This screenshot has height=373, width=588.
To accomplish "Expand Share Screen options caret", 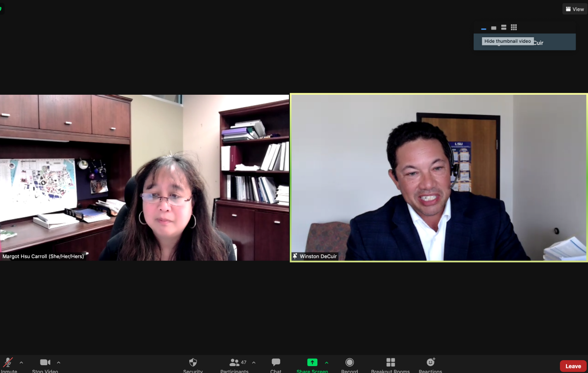I will (x=327, y=363).
